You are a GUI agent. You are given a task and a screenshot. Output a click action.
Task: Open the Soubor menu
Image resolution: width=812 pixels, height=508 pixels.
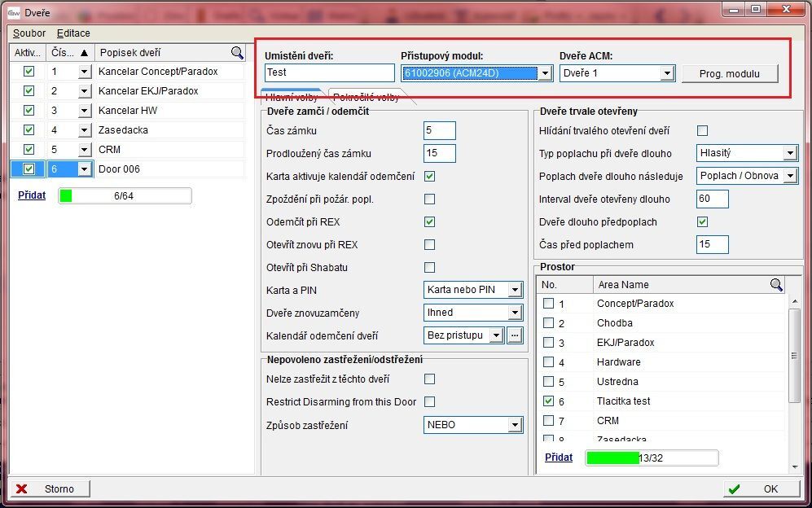tap(29, 33)
